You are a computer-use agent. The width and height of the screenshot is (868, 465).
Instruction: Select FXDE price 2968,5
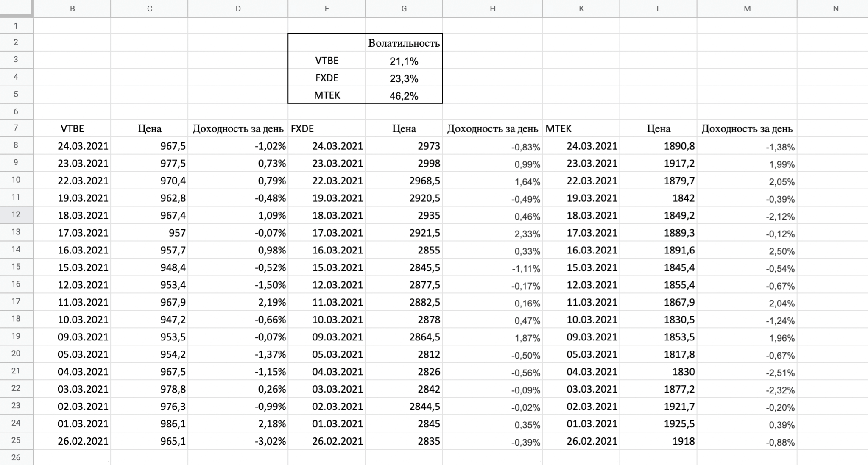pyautogui.click(x=404, y=181)
